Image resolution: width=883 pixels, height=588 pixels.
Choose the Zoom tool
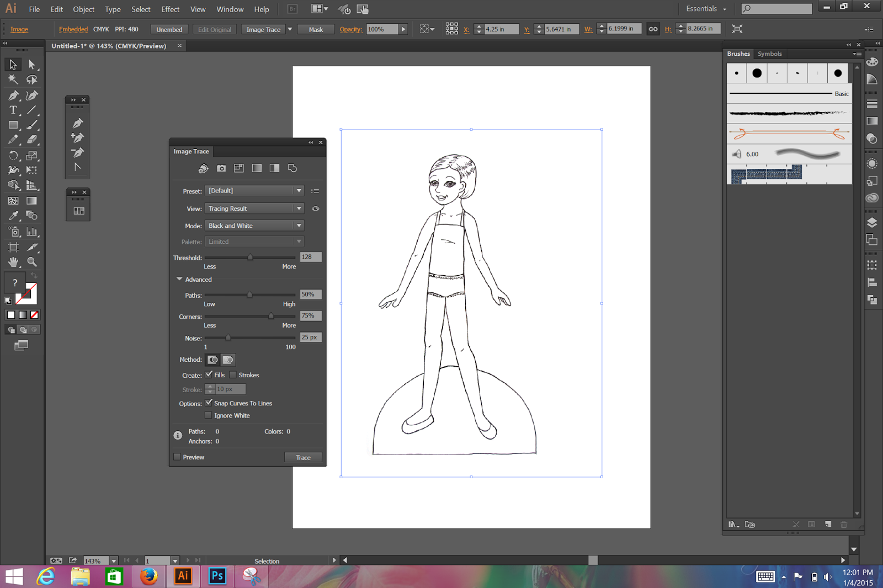pyautogui.click(x=32, y=262)
